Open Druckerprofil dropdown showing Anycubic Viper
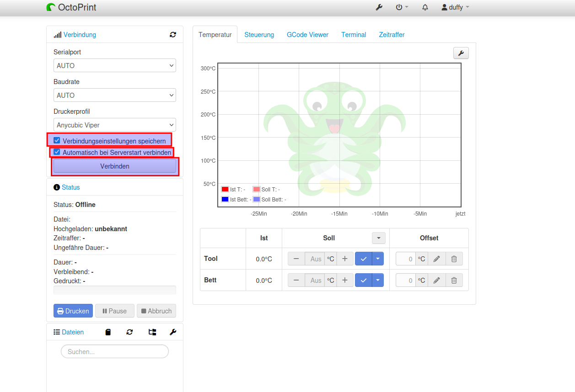 point(114,125)
